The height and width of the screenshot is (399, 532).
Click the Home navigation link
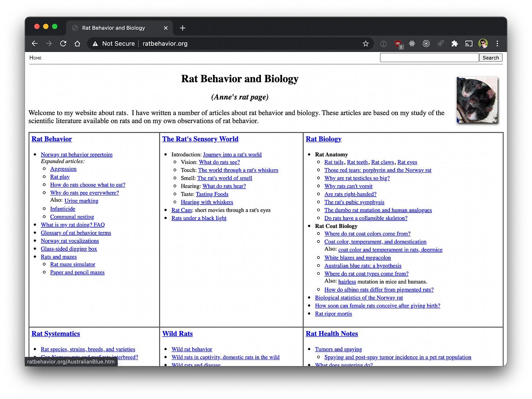[35, 58]
